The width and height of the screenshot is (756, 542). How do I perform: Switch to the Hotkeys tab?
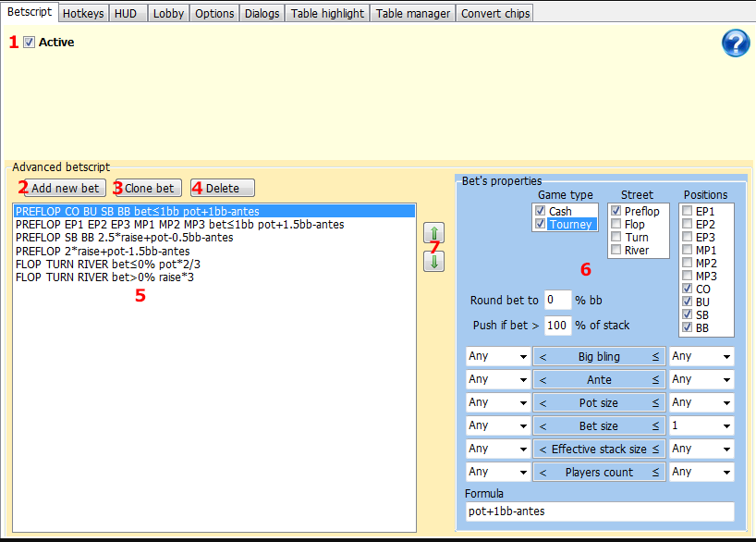83,14
